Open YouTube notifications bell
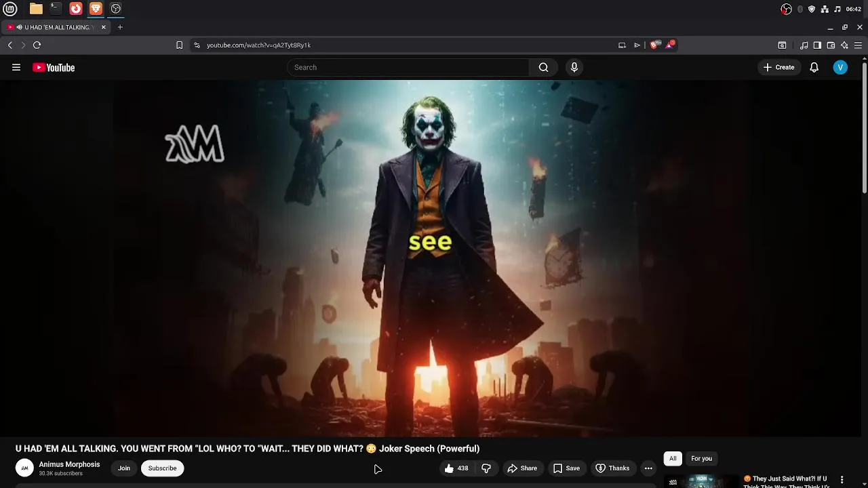 pyautogui.click(x=814, y=67)
